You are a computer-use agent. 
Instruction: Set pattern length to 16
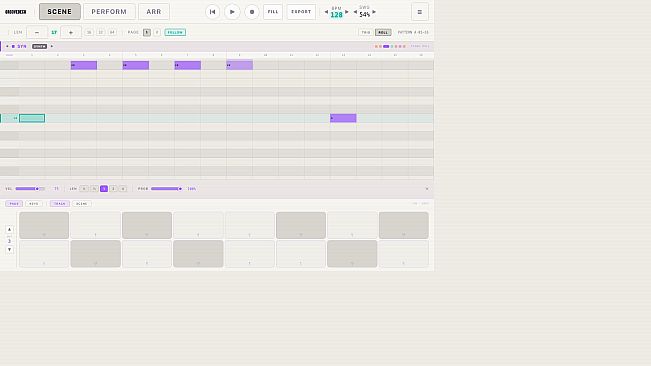[89, 32]
